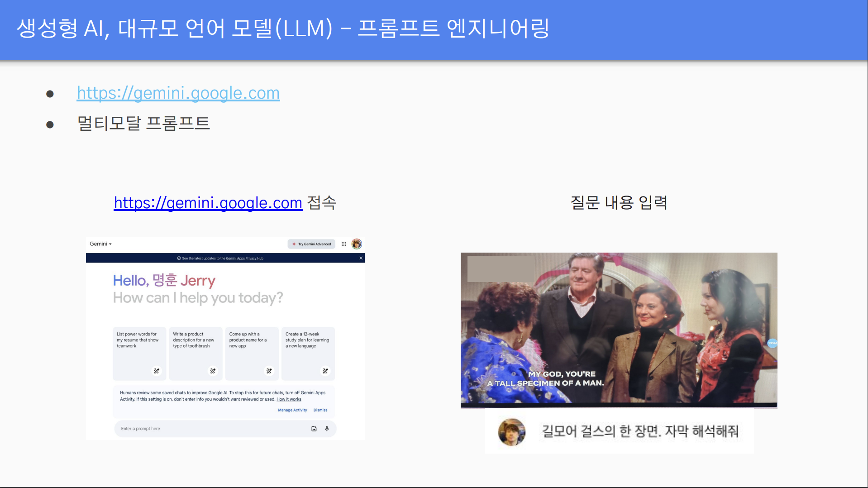Viewport: 868px width, 488px height.
Task: Open the Gemini Apps Privacy Hub link
Action: coord(244,258)
